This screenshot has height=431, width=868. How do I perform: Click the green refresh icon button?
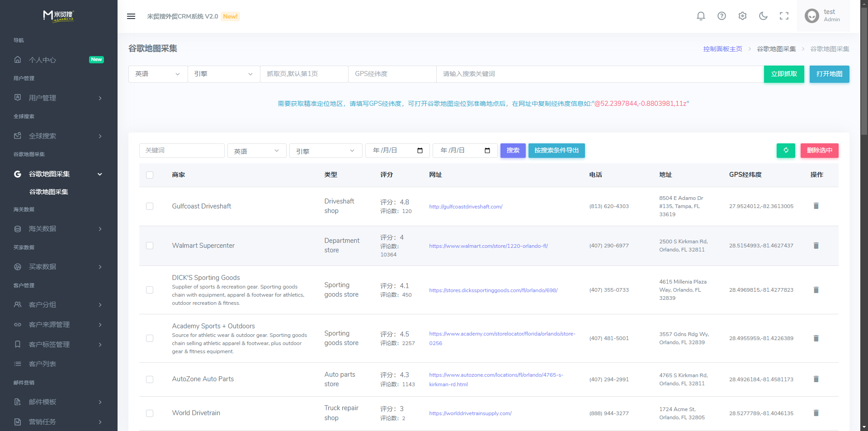pyautogui.click(x=786, y=151)
